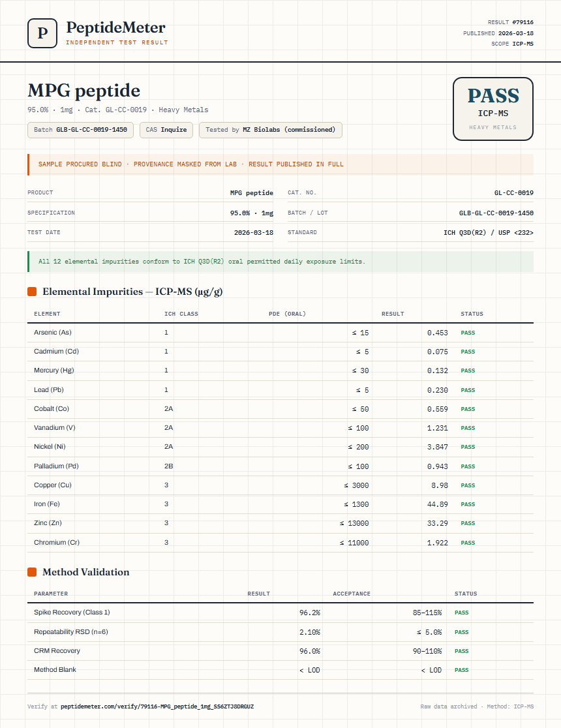
Task: Click the Palladium (Pd) row label
Action: pos(56,466)
